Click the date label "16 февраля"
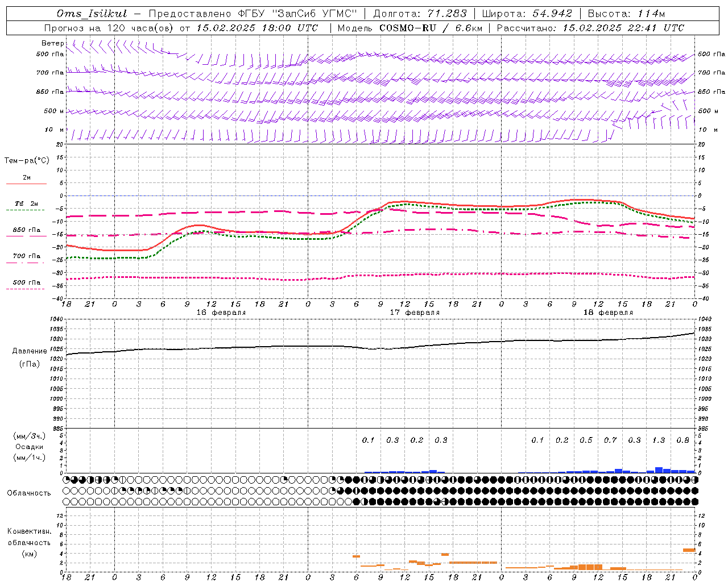 tap(221, 313)
